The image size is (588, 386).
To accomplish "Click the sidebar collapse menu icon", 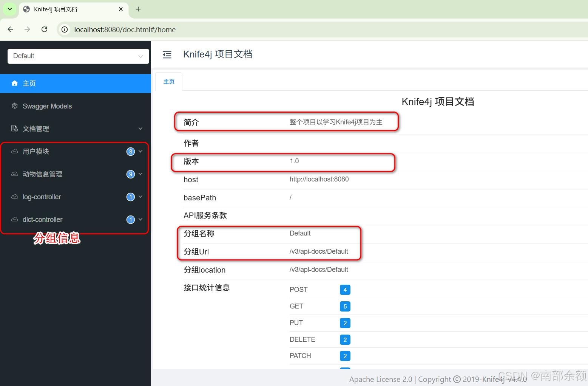I will pos(167,55).
